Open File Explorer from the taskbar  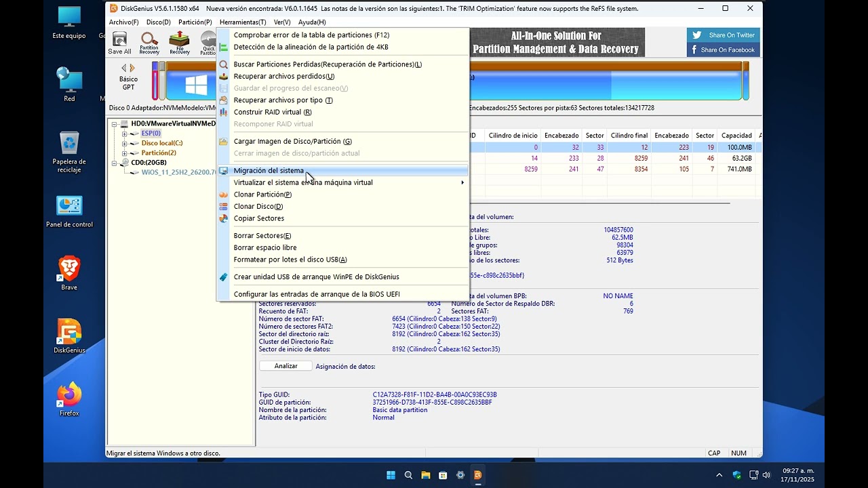(x=426, y=475)
